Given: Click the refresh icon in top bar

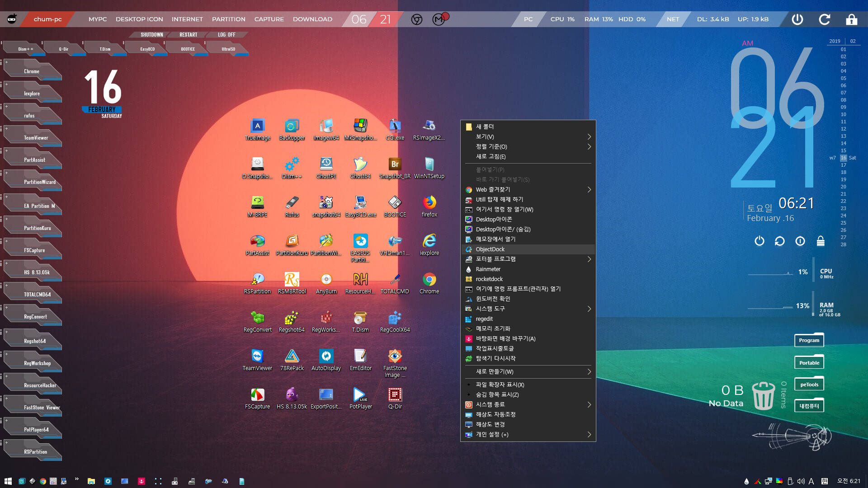Looking at the screenshot, I should click(824, 19).
